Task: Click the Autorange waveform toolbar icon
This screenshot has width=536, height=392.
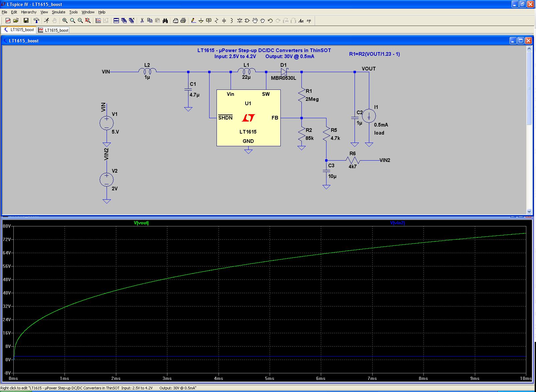Action: [98, 21]
